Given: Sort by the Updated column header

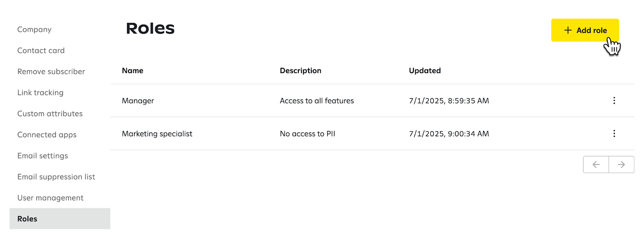Looking at the screenshot, I should (x=425, y=71).
